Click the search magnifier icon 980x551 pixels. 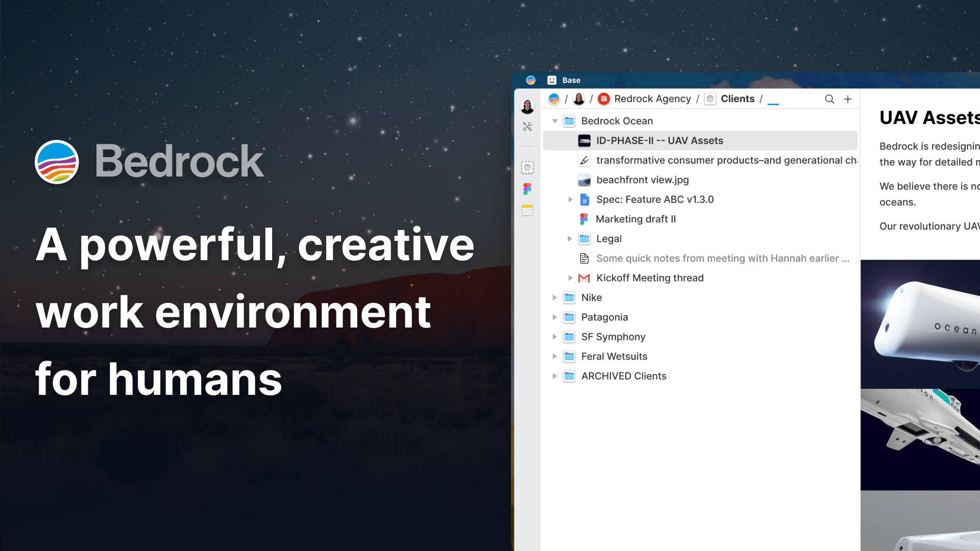point(829,99)
